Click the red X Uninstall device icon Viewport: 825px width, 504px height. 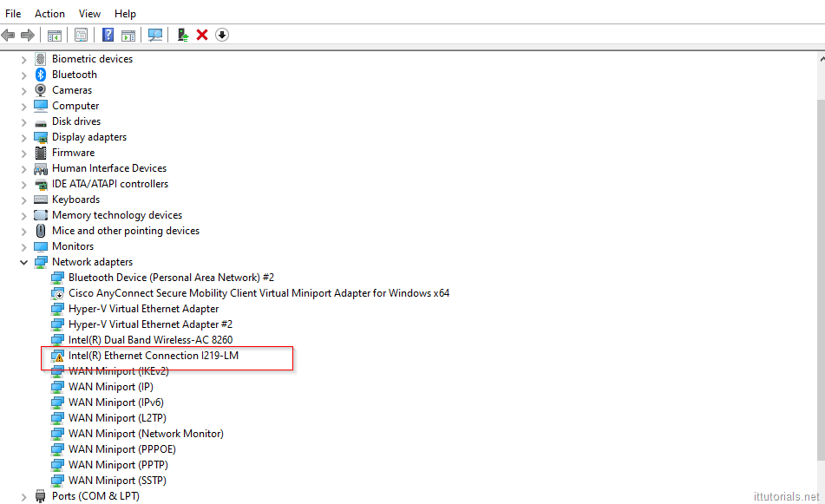coord(202,35)
